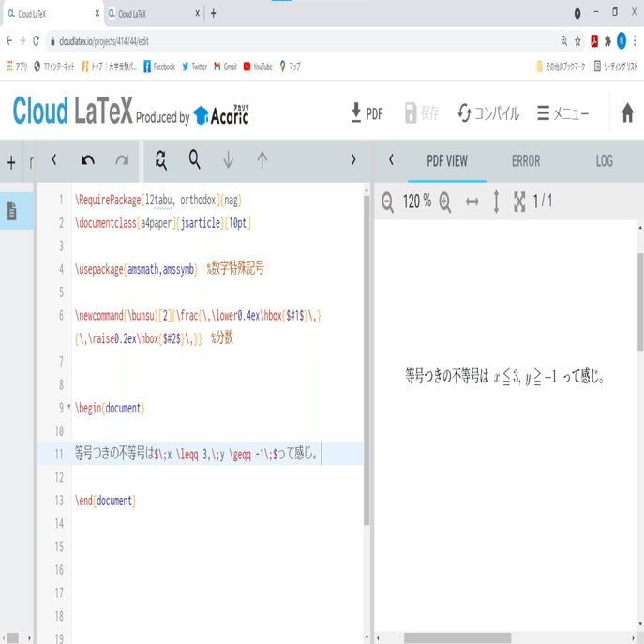The image size is (644, 644).
Task: Undo the last edit
Action: click(87, 159)
